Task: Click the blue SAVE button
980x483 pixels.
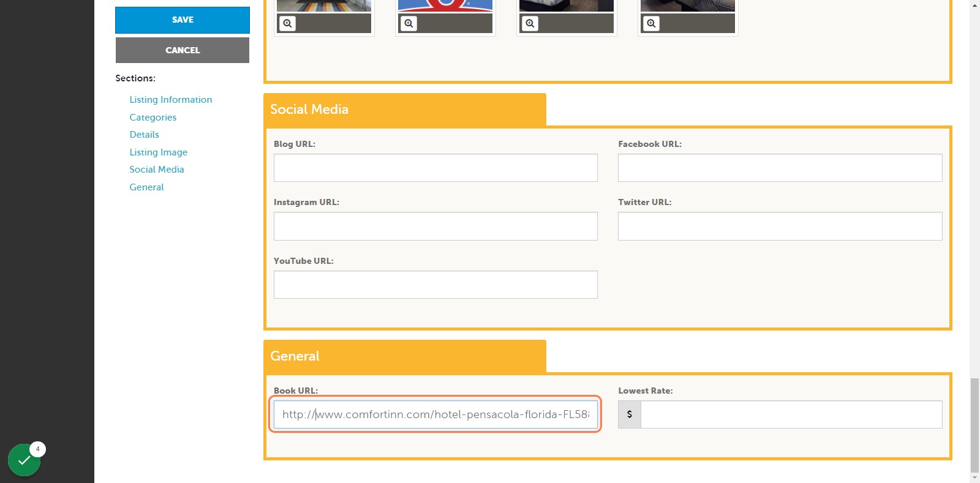Action: [x=183, y=20]
